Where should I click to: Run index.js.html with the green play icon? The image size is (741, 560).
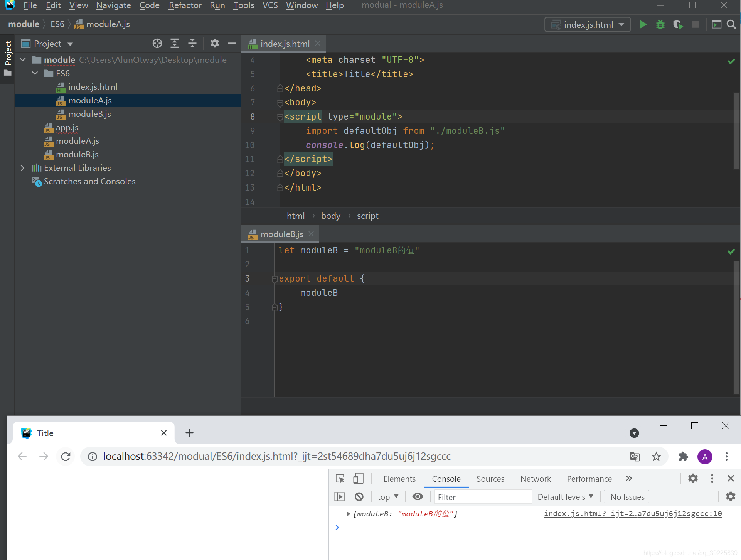(x=643, y=25)
